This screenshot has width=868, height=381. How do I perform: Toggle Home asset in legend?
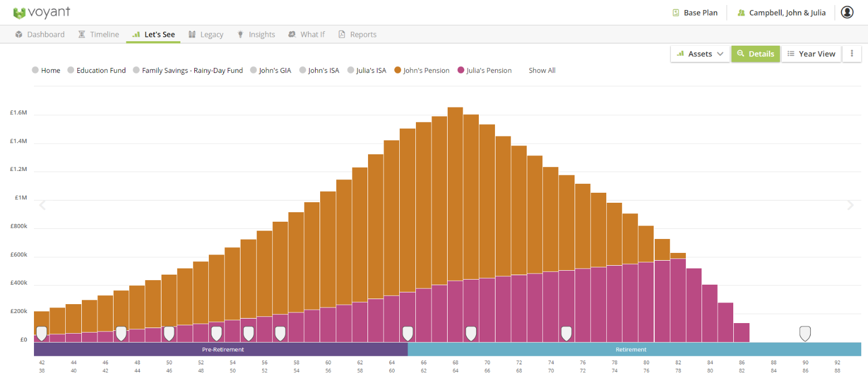(46, 71)
